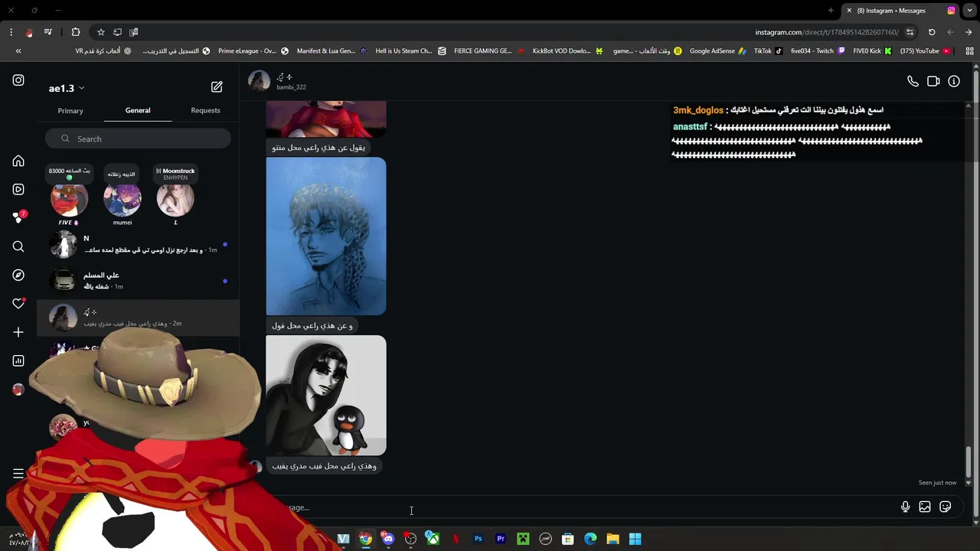The height and width of the screenshot is (551, 980).
Task: Select the Instagram Messages browser tab
Action: 900,11
